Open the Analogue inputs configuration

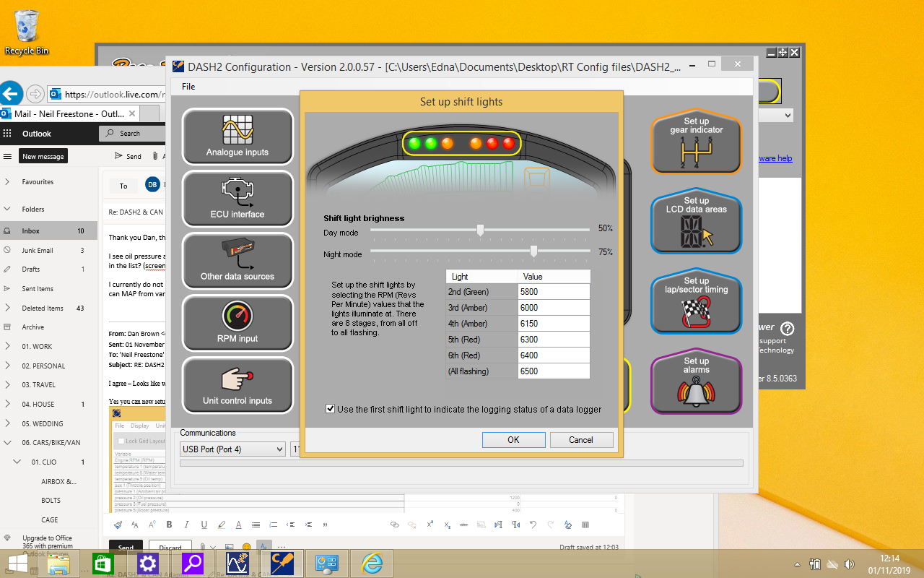pyautogui.click(x=237, y=137)
